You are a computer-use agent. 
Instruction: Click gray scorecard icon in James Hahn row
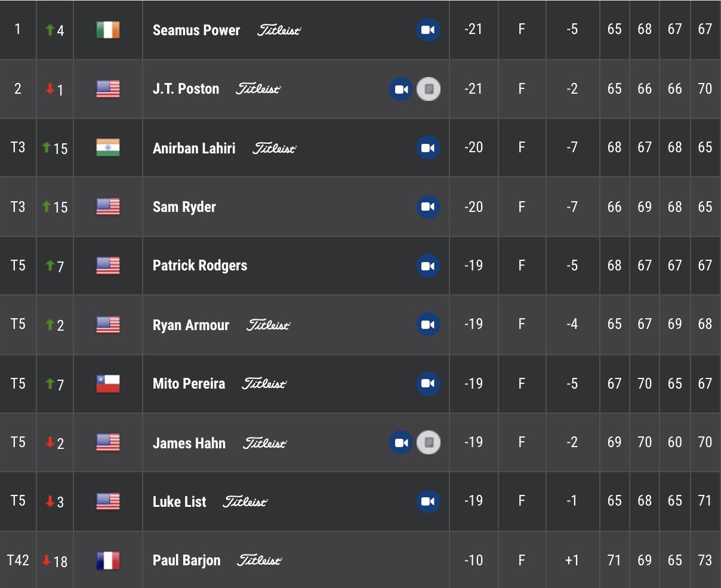tap(428, 443)
